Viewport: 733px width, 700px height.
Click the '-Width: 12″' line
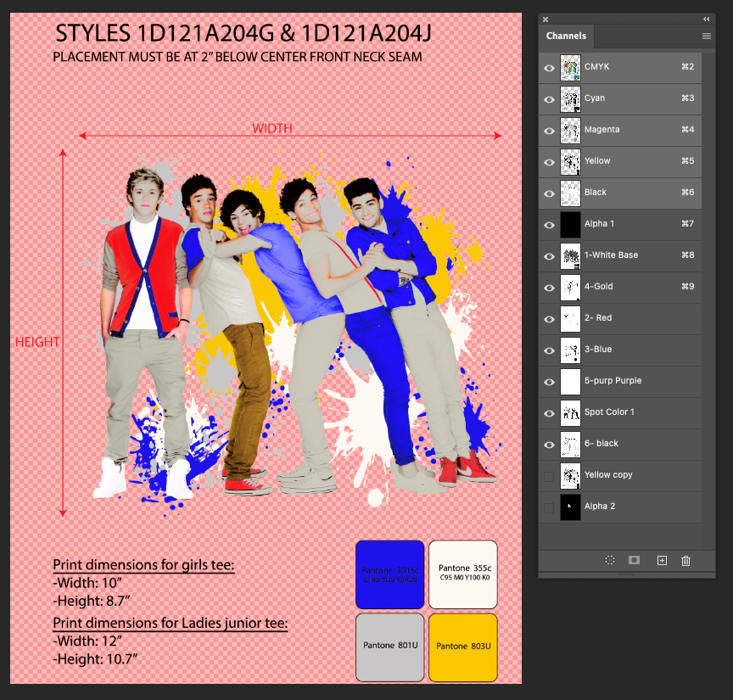point(87,641)
